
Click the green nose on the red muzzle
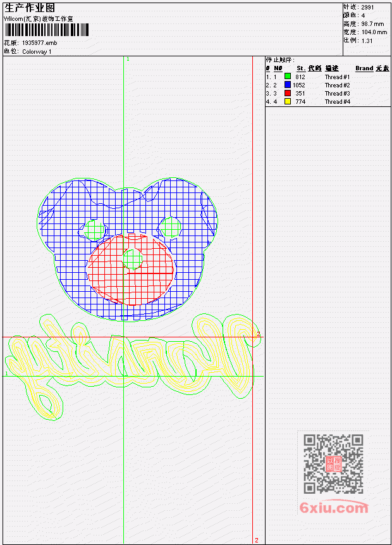tap(133, 259)
